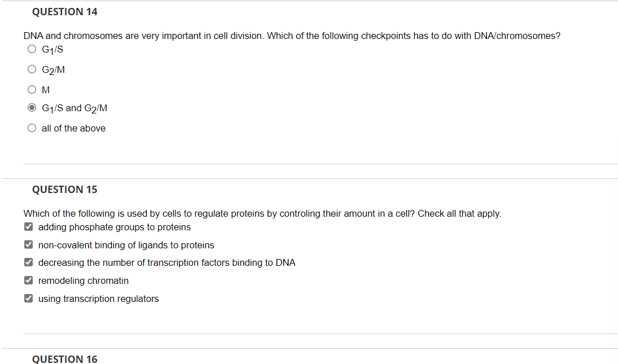Image resolution: width=618 pixels, height=364 pixels.
Task: Click the adding phosphate groups label text
Action: (x=114, y=227)
